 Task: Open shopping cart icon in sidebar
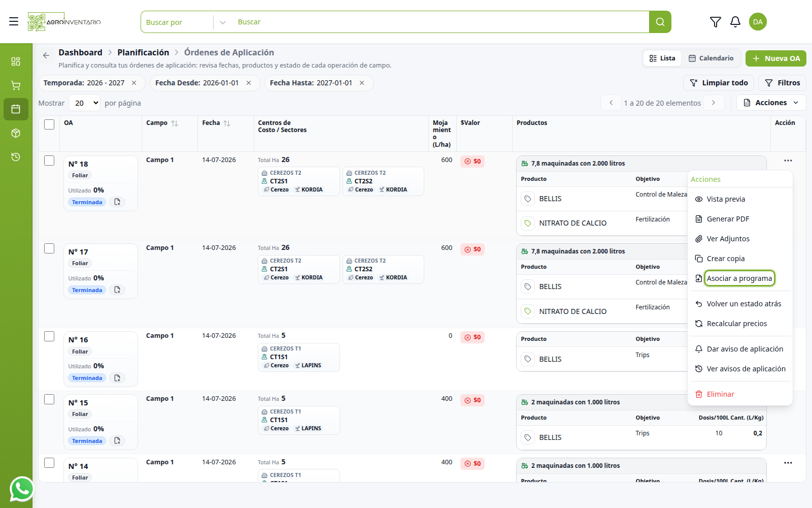pyautogui.click(x=16, y=85)
